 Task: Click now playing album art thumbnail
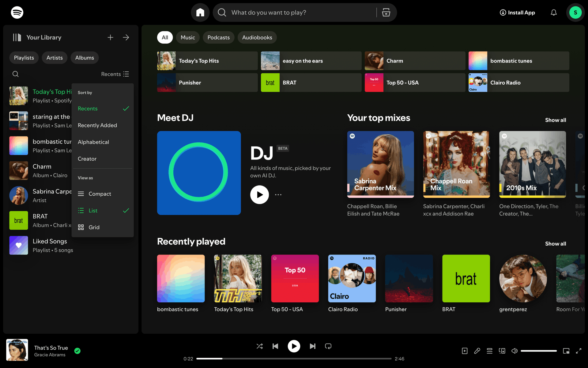[17, 350]
